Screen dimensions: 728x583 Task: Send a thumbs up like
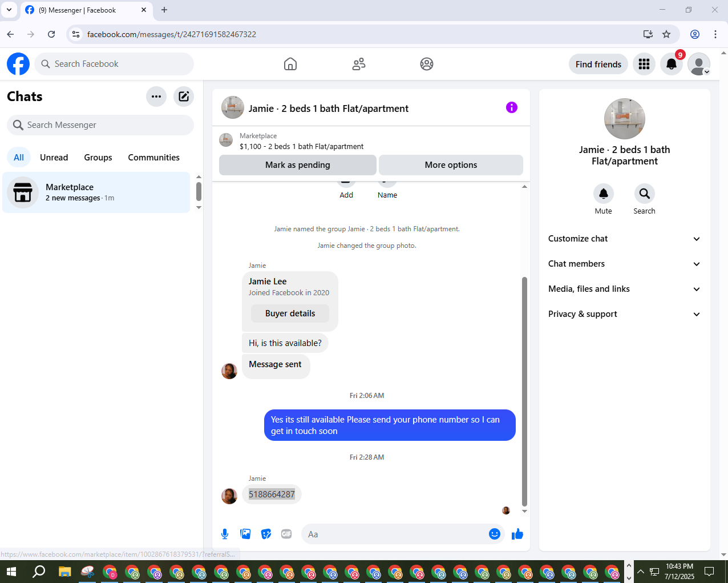tap(517, 534)
